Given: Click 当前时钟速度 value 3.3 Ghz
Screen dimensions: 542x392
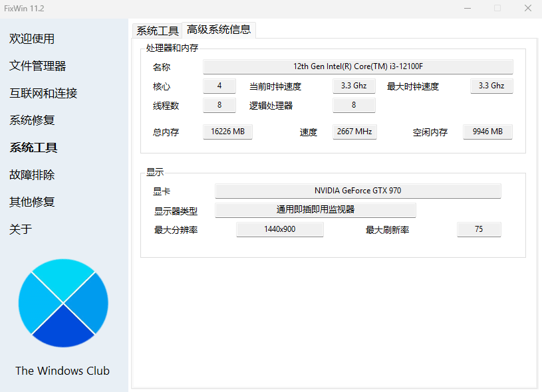Looking at the screenshot, I should coord(354,86).
